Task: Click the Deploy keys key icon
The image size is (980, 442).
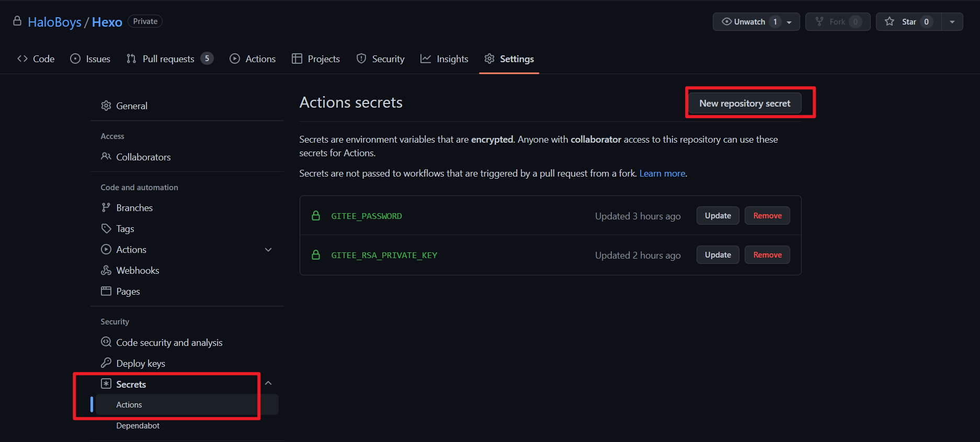Action: [106, 363]
